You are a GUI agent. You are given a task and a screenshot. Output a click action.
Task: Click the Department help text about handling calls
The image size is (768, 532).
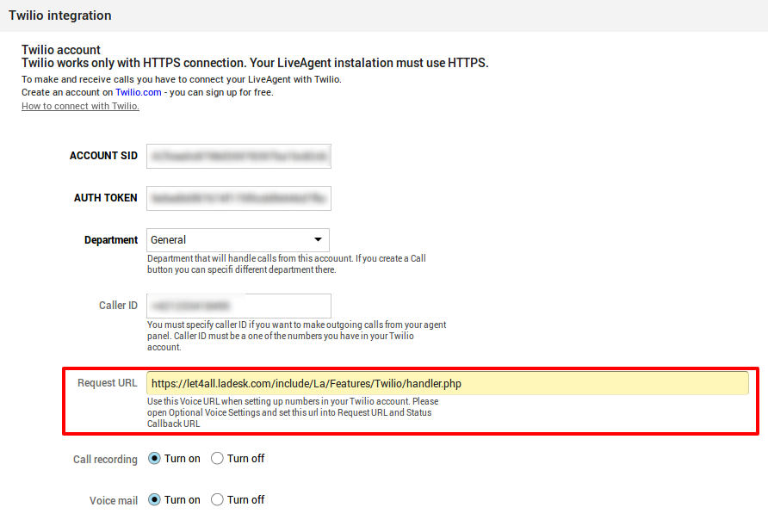[287, 264]
